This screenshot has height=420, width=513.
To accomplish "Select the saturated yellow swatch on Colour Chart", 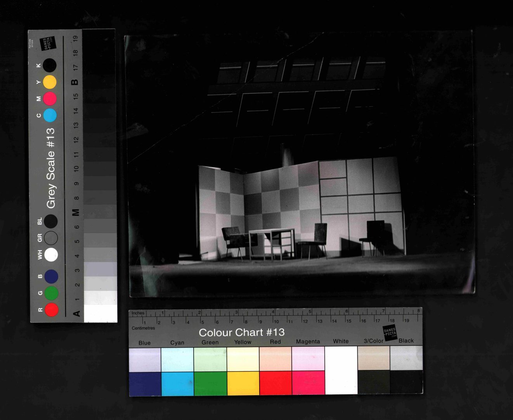I will tap(243, 383).
